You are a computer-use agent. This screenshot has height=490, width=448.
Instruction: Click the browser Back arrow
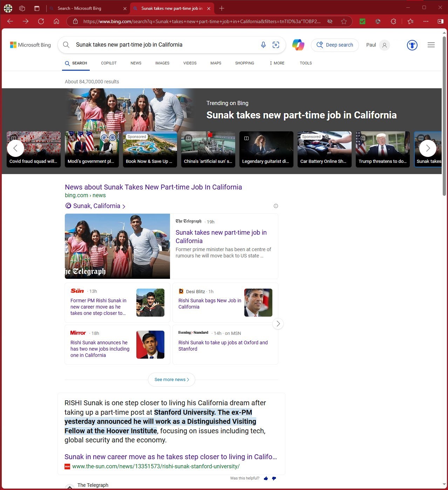click(10, 21)
